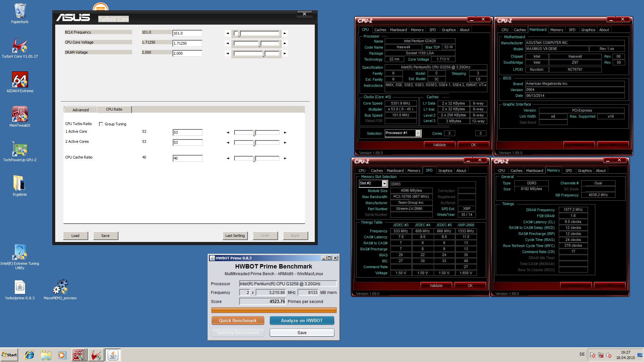Click Analyze on HWBOT button
Screen dimensions: 644x362
302,320
